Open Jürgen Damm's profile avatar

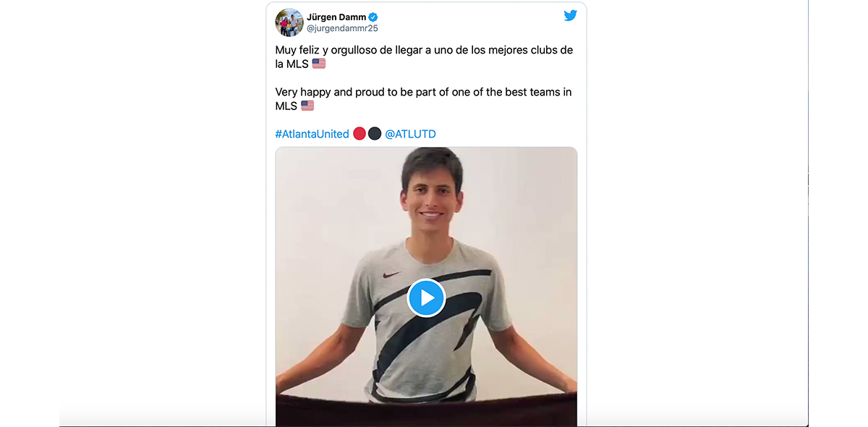pos(289,22)
